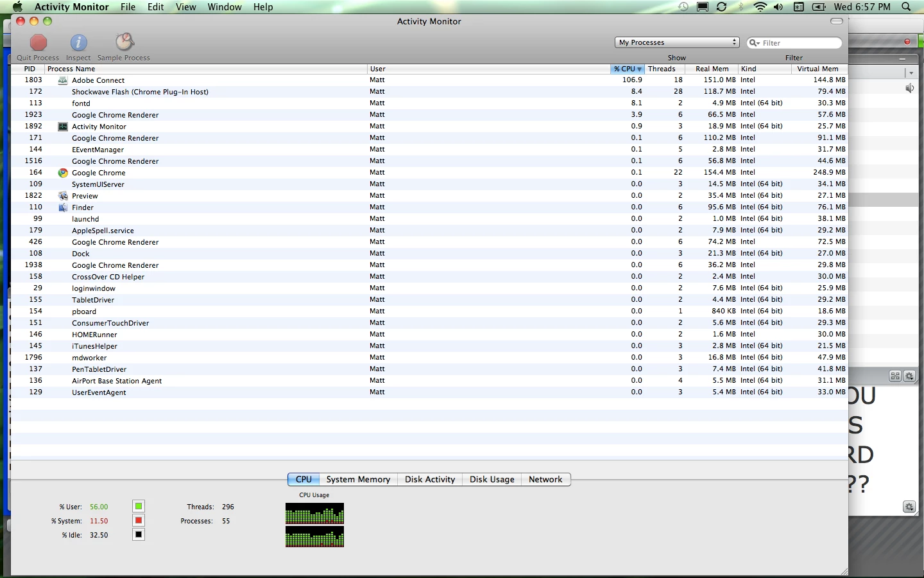Sort by the PID column header

click(28, 69)
